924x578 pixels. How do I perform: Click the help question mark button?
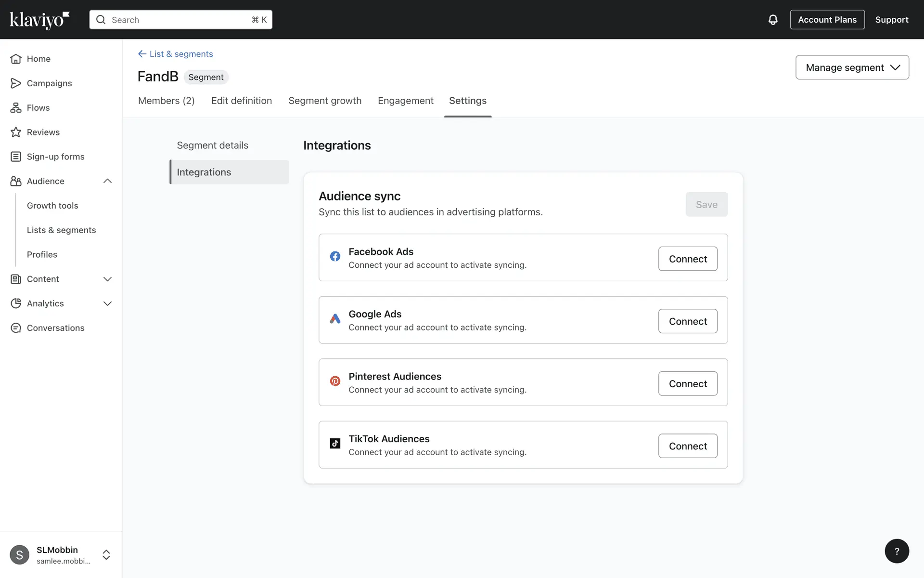[897, 551]
